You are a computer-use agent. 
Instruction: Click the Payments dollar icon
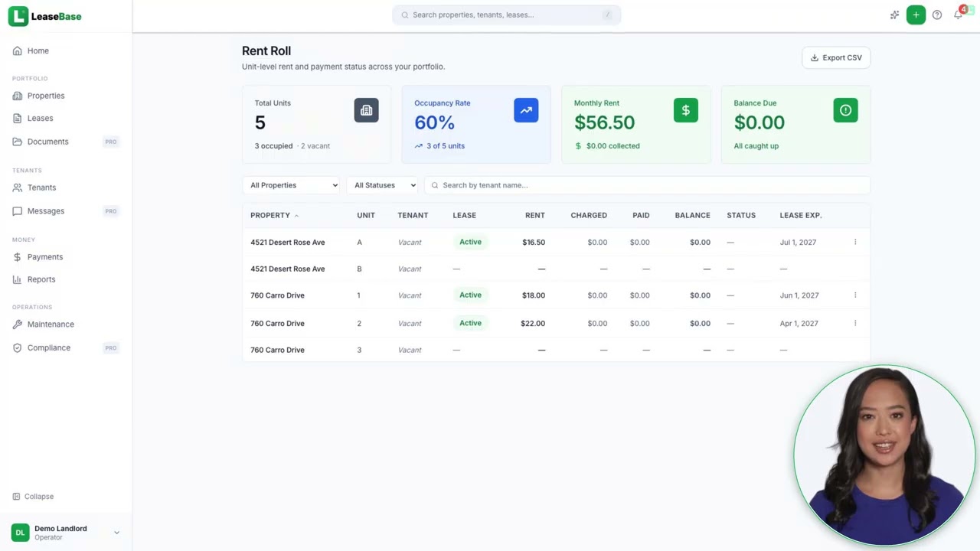coord(17,257)
